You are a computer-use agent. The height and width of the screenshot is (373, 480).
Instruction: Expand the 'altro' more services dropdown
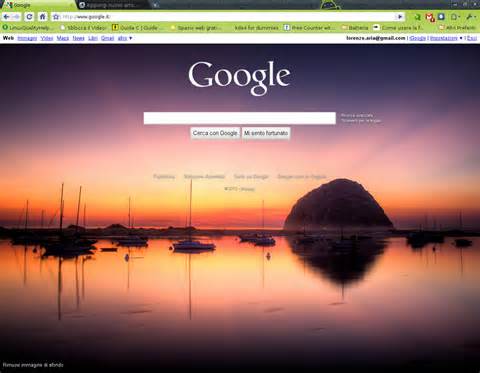pos(125,38)
